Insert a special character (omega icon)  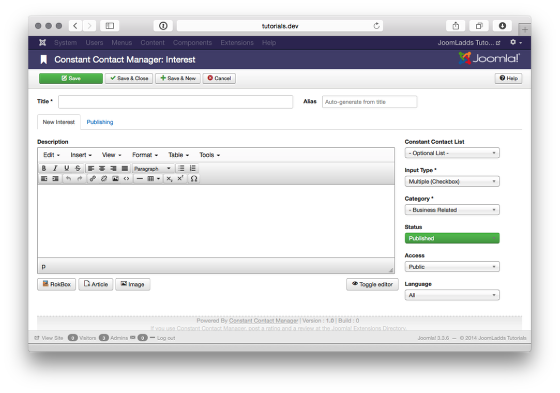(x=194, y=178)
